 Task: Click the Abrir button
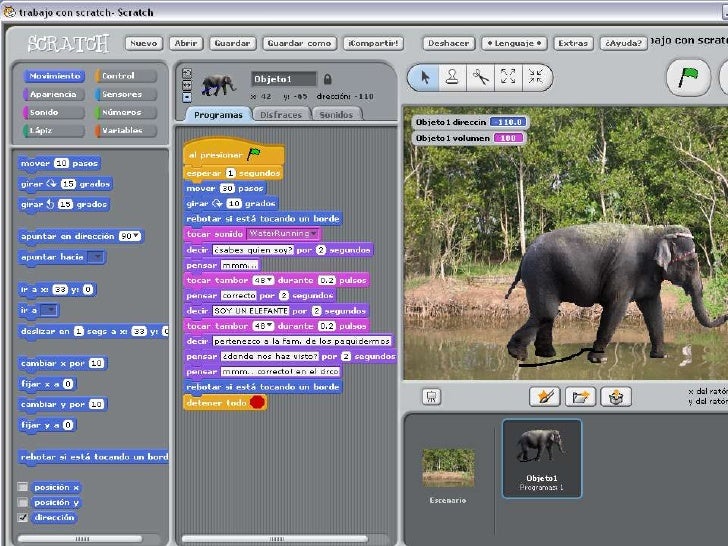[x=186, y=43]
